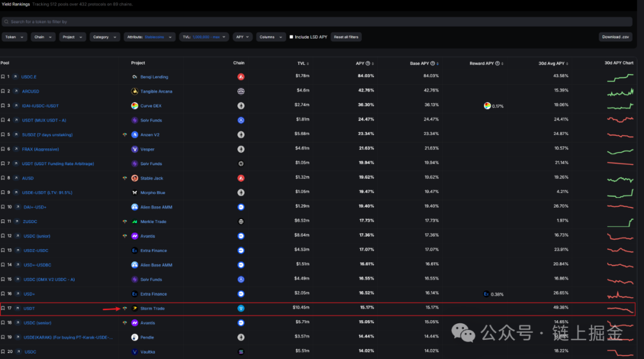Bookmark the ARCUSD pool row
The image size is (644, 359).
(x=3, y=91)
